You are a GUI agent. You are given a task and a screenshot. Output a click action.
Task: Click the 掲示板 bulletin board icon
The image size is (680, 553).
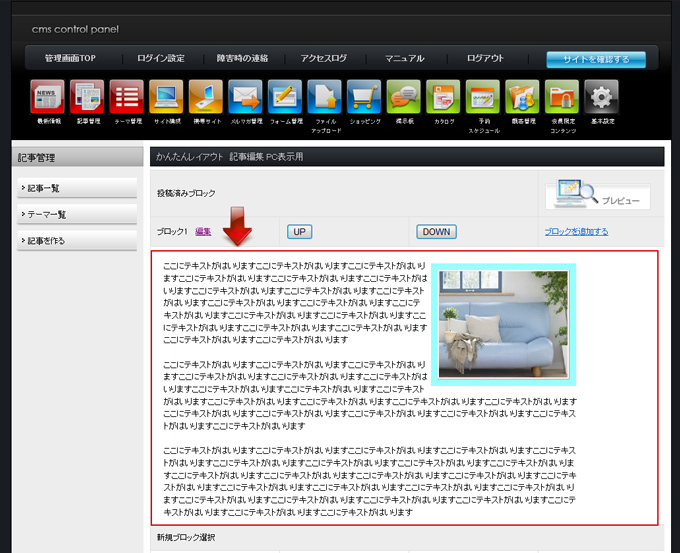coord(404,98)
